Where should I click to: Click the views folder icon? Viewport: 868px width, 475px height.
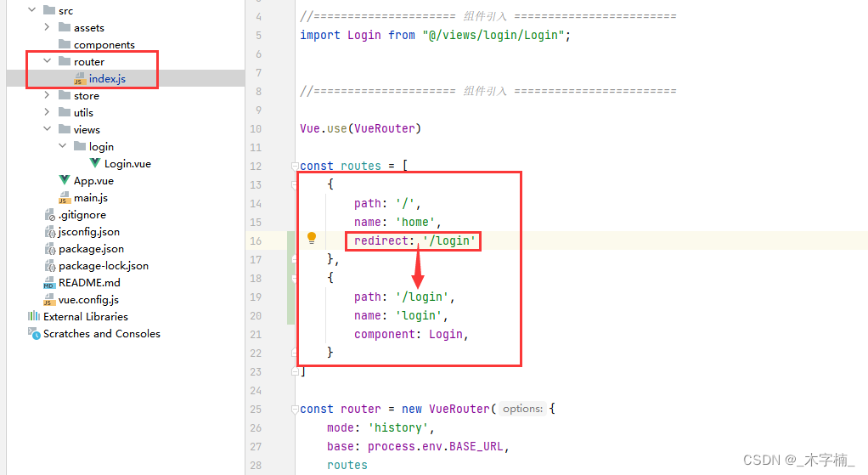[x=65, y=129]
